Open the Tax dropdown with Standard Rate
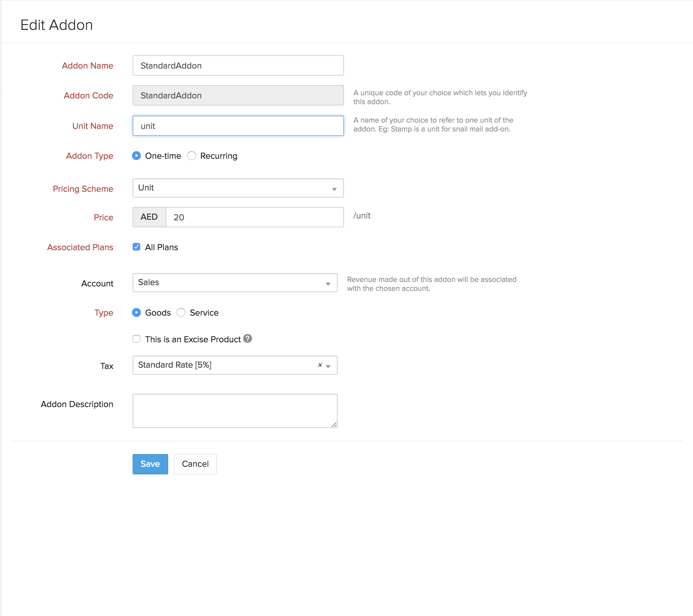Image resolution: width=693 pixels, height=616 pixels. 328,365
